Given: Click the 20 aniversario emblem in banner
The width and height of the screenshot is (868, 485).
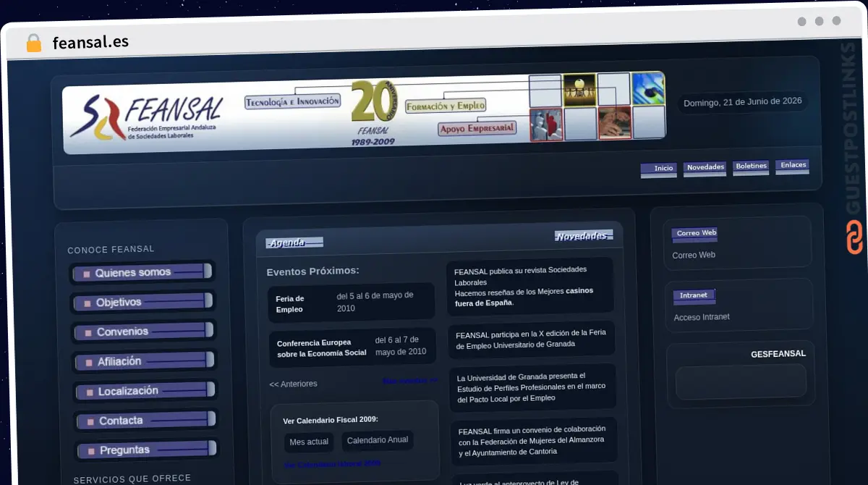Looking at the screenshot, I should click(375, 111).
